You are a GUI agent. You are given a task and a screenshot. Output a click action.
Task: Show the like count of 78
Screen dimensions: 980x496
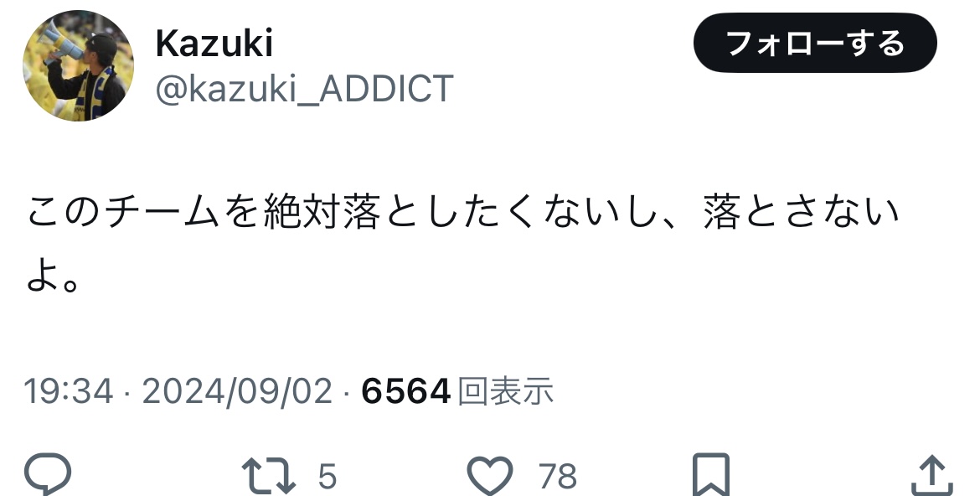(558, 476)
